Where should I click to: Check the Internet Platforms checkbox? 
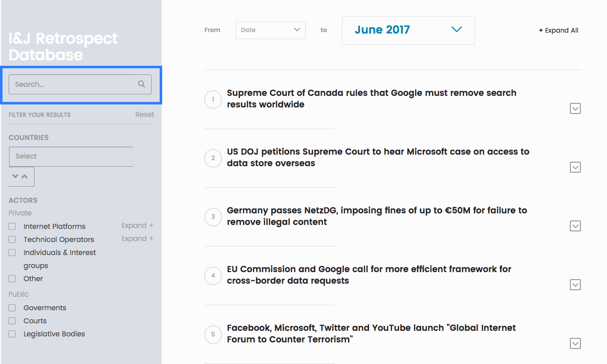pos(13,226)
